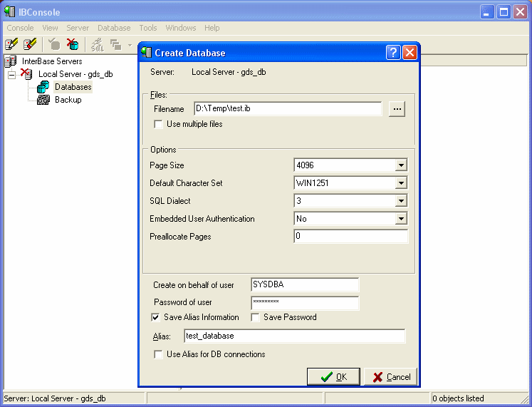Open the Embedded User Authentication dropdown
Screen dimensions: 532x407
point(401,219)
